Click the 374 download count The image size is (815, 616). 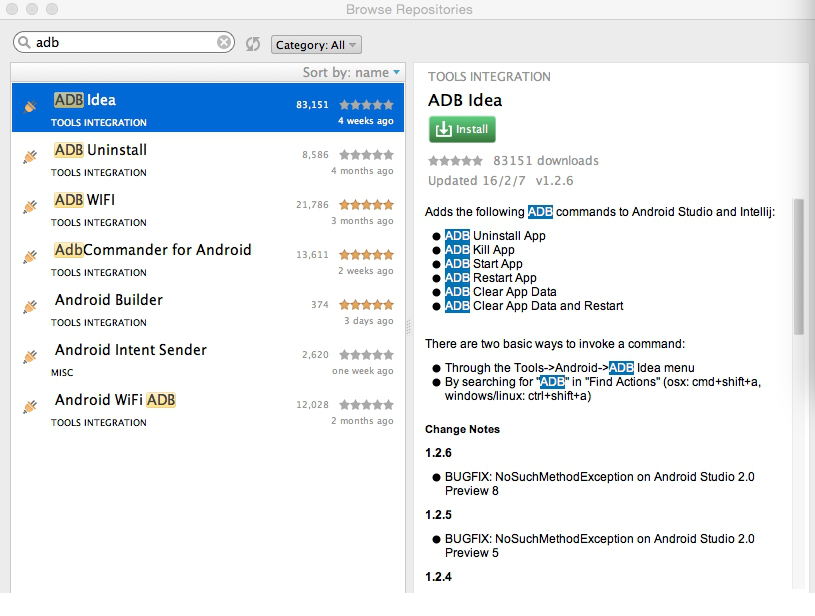click(320, 305)
